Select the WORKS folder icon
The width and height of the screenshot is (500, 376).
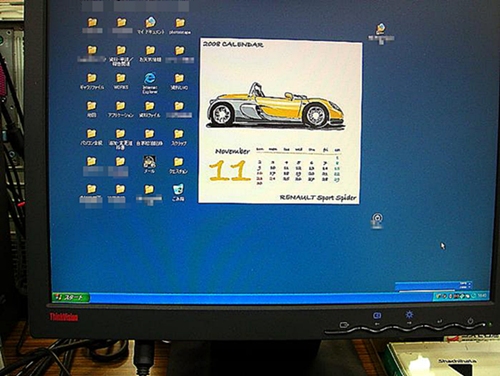121,82
